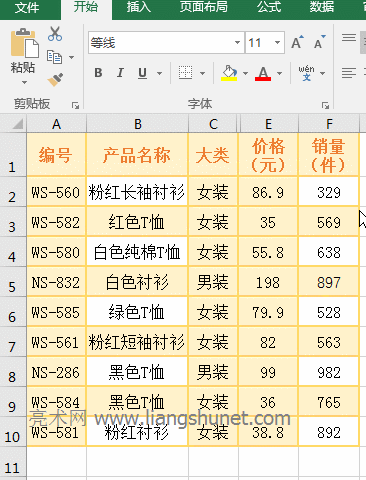Click the Select All corner triangle
This screenshot has height=480, width=366.
pos(18,124)
